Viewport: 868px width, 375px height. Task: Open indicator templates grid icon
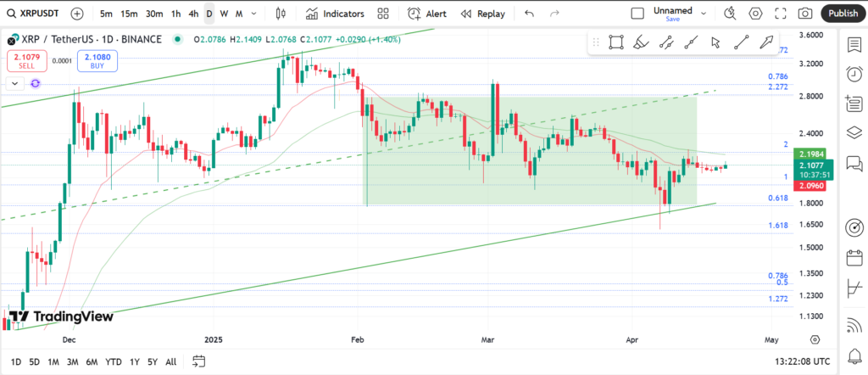(382, 14)
